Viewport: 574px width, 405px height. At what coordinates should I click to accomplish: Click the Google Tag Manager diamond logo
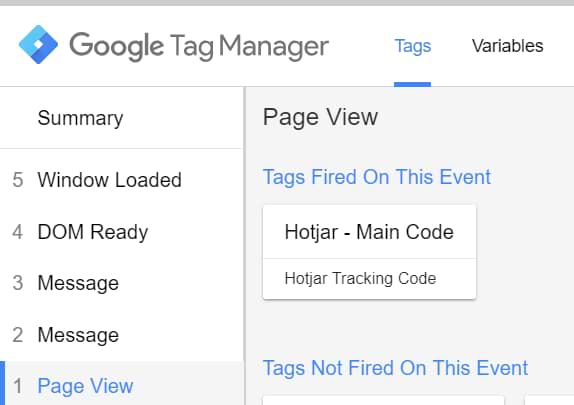tap(38, 45)
